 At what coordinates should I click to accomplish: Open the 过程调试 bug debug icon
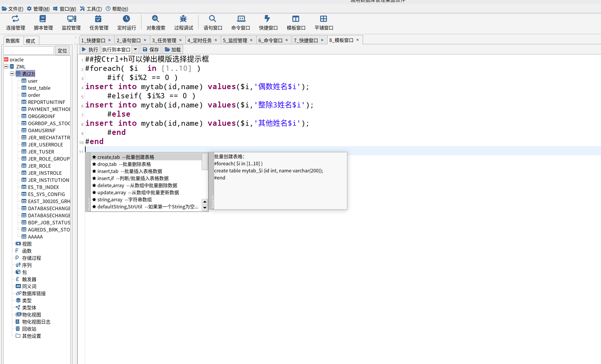pos(183,19)
